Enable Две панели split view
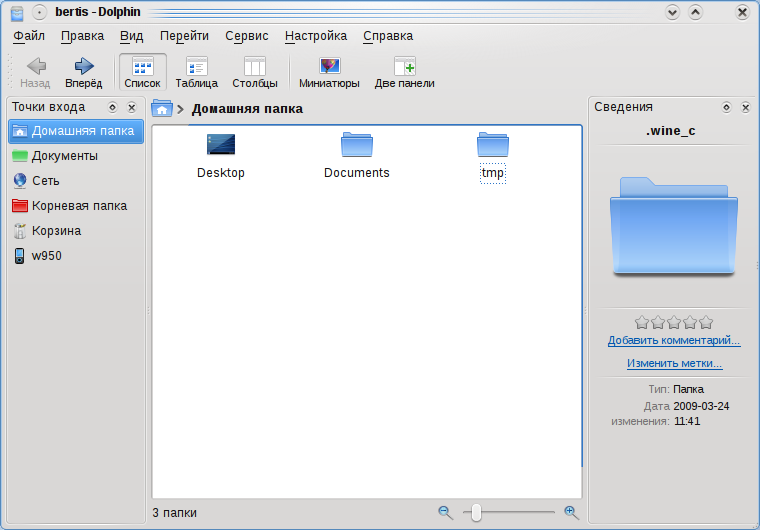 404,72
